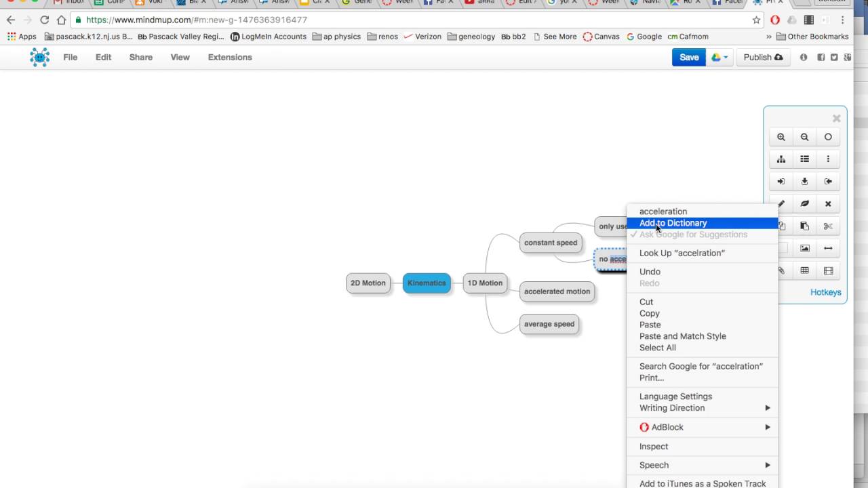Select Add to Dictionary in context menu
Screen dimensions: 868x488
(x=703, y=223)
